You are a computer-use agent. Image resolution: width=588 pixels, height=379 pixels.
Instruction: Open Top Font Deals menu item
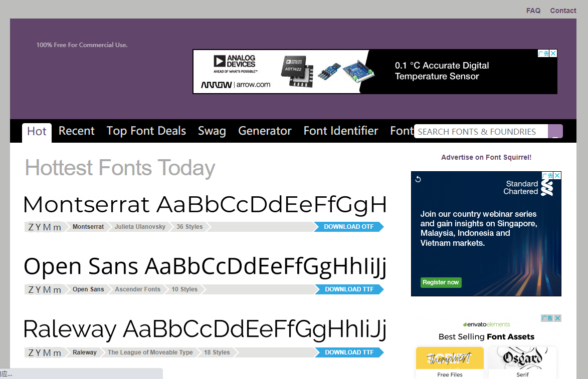[146, 131]
